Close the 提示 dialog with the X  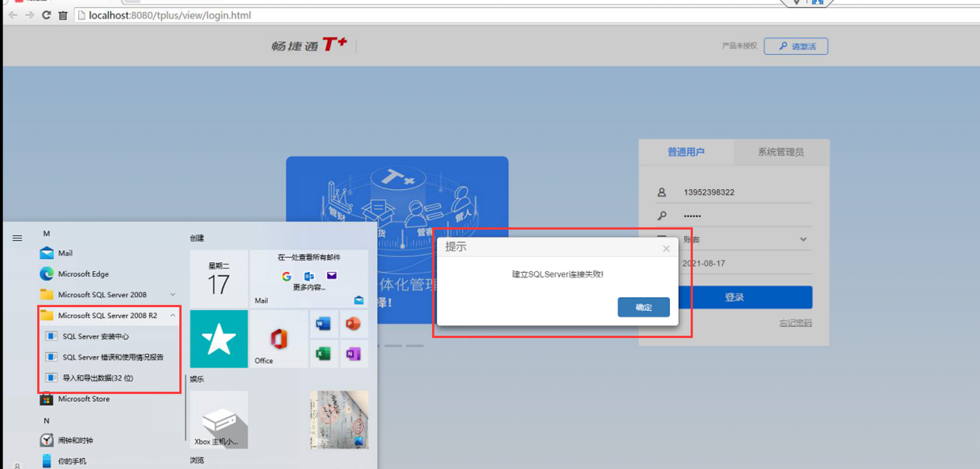666,248
